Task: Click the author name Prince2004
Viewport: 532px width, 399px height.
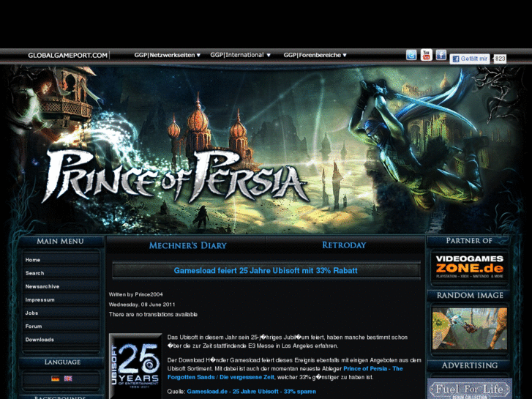Action: coord(149,294)
